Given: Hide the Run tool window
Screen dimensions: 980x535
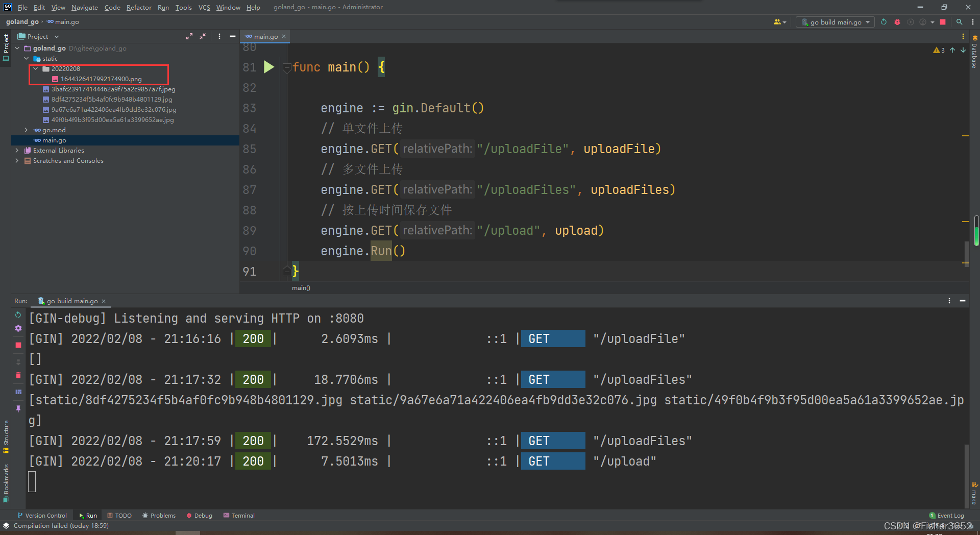Looking at the screenshot, I should click(963, 301).
